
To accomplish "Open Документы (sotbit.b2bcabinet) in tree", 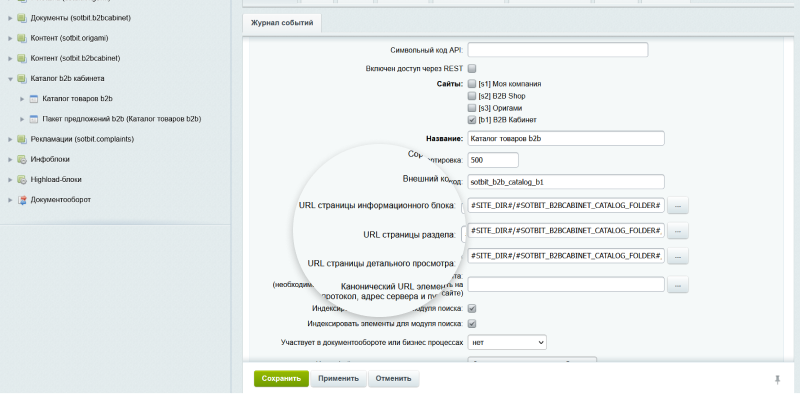I will pos(81,18).
